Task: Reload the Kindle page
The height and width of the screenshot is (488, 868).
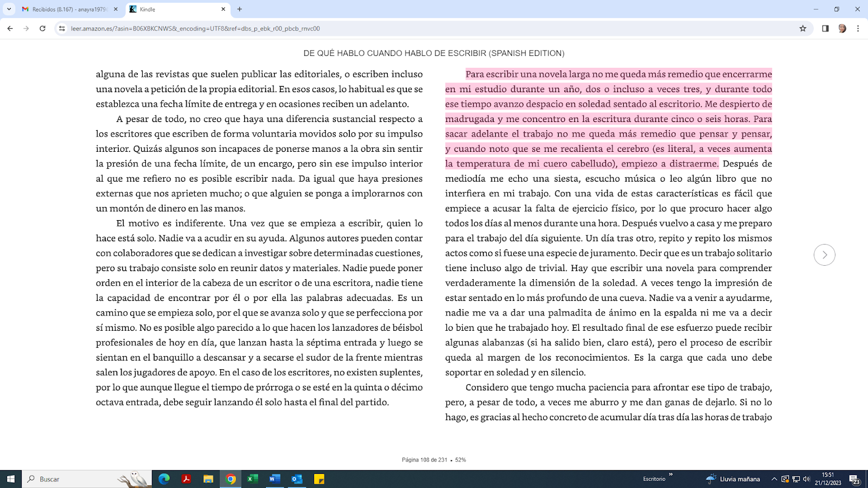Action: click(x=42, y=28)
